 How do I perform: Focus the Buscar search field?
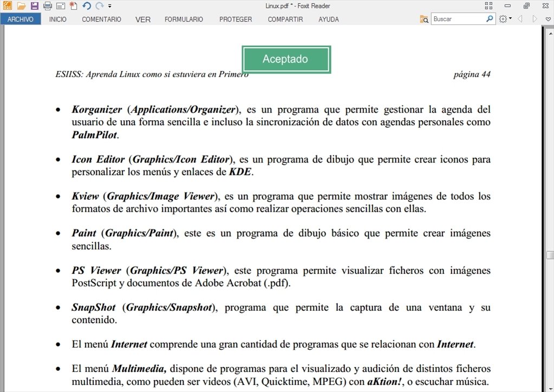point(458,19)
